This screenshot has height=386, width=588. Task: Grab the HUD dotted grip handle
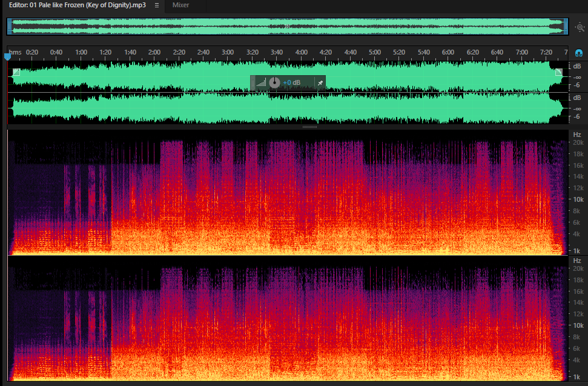point(253,83)
